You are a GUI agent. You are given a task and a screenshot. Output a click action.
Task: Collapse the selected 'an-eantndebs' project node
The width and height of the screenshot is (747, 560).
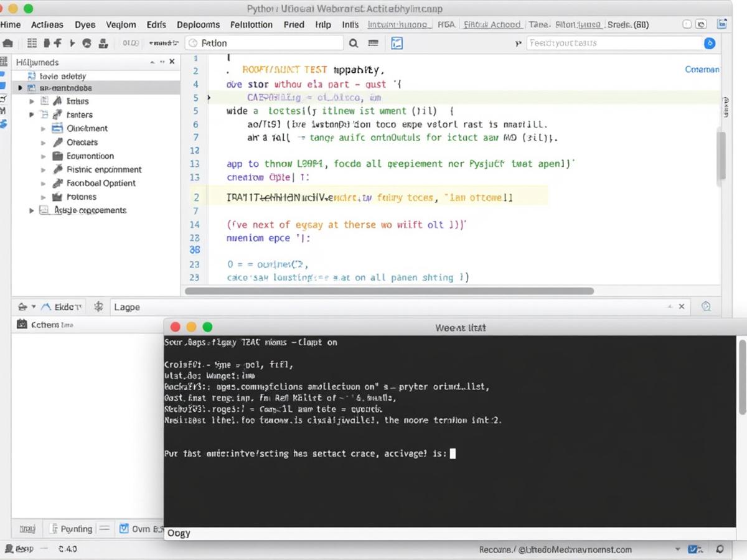pyautogui.click(x=19, y=87)
